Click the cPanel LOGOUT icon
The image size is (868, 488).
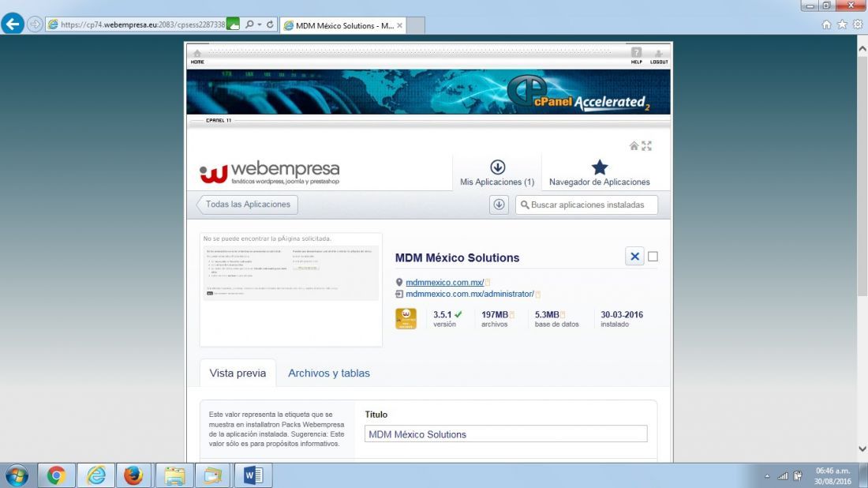pos(659,57)
